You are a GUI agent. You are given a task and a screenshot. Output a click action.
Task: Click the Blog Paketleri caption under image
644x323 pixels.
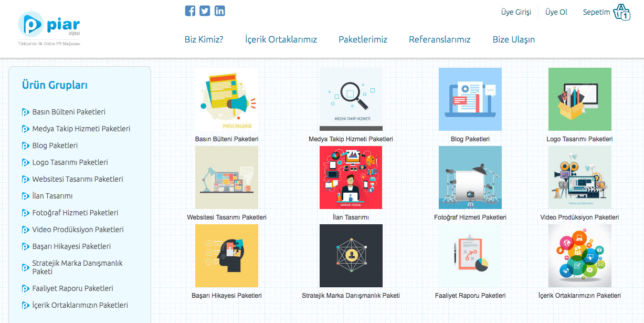[x=470, y=139]
